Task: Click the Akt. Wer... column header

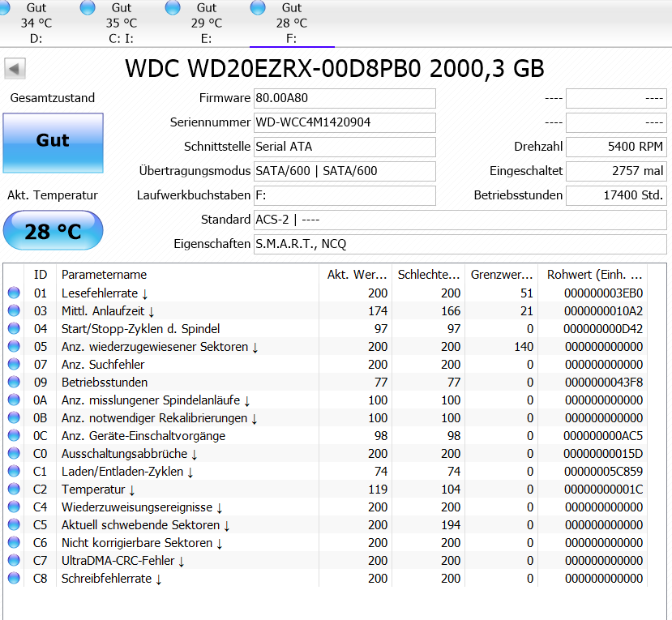Action: [356, 275]
